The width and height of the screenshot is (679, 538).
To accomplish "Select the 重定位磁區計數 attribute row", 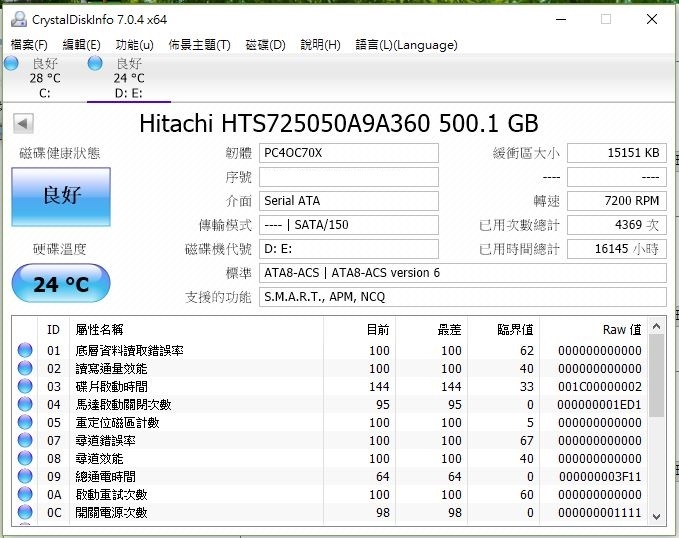I will 330,422.
